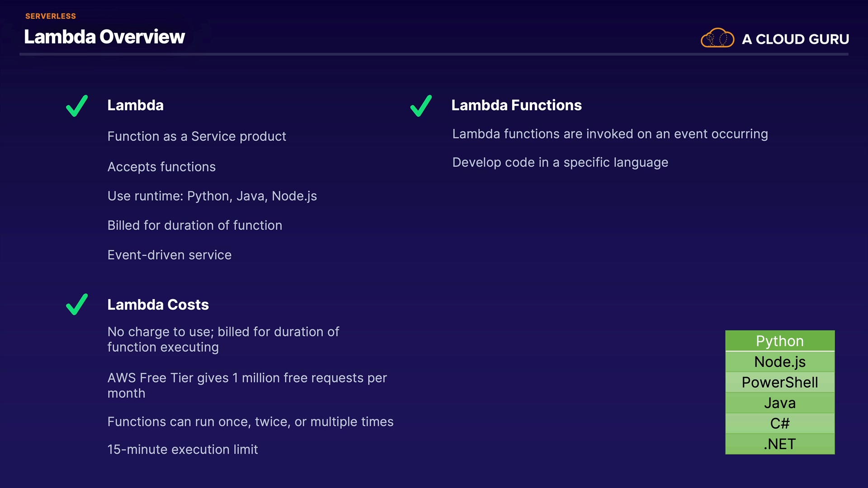Click the Lambda Functions section heading
Screen dimensions: 868x488
pos(516,105)
